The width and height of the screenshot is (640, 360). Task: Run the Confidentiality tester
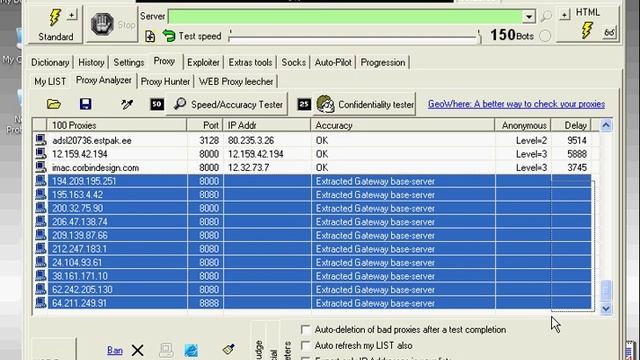(365, 104)
